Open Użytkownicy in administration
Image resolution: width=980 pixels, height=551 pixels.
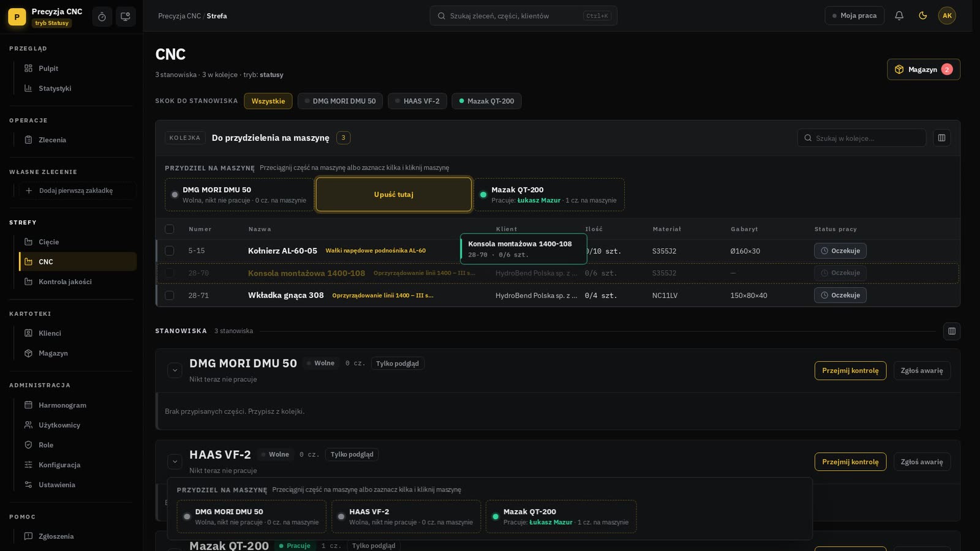78,425
